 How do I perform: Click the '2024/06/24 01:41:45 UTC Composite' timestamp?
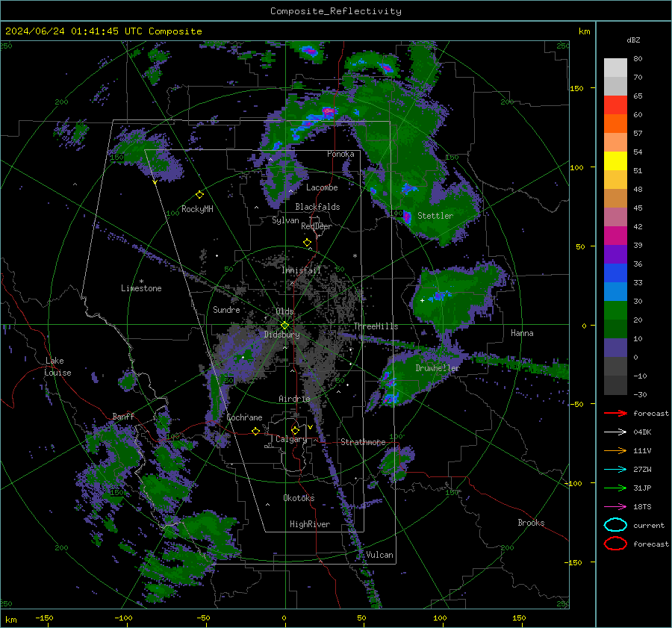pos(103,31)
